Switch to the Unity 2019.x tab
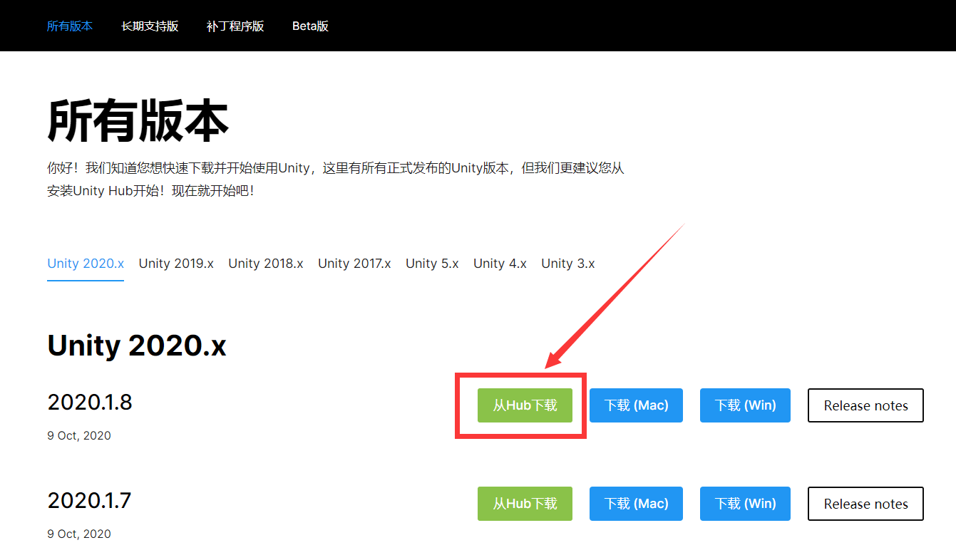 (x=176, y=264)
